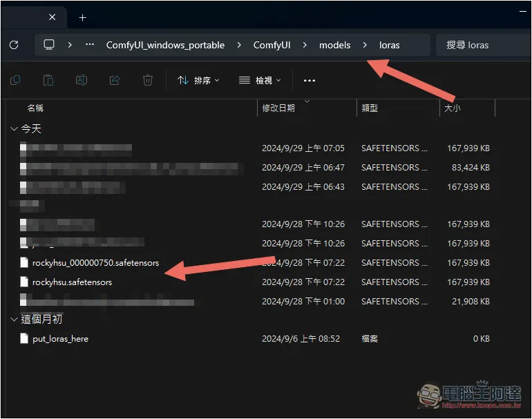532x419 pixels.
Task: Click the SAFETENSORS type cell of rockyhsu.safetensors
Action: tap(395, 282)
